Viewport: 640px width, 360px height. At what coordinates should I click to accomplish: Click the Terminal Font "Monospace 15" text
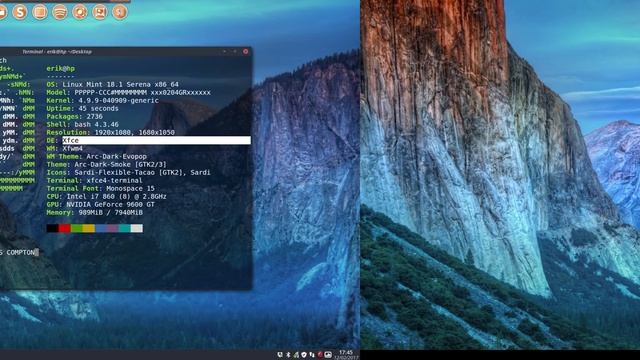pos(130,189)
